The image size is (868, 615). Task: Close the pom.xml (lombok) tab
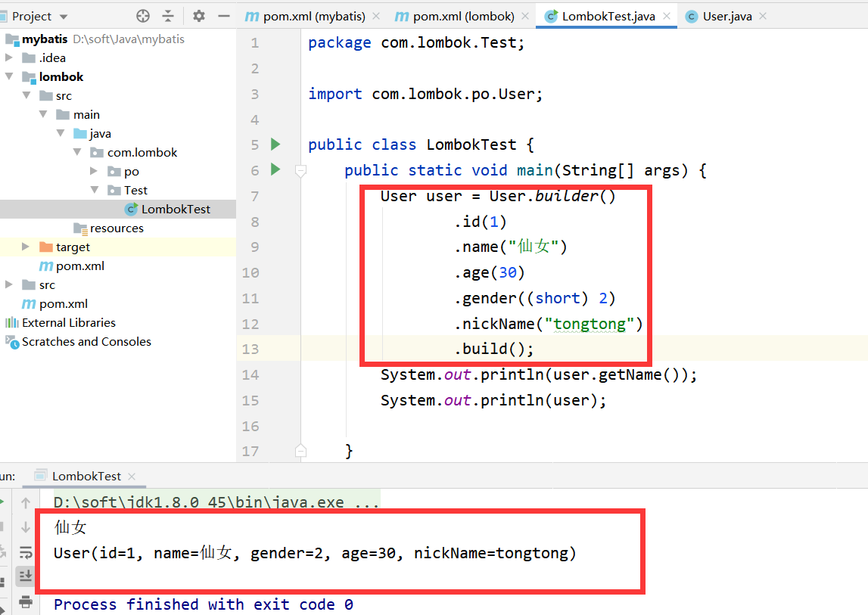click(525, 14)
